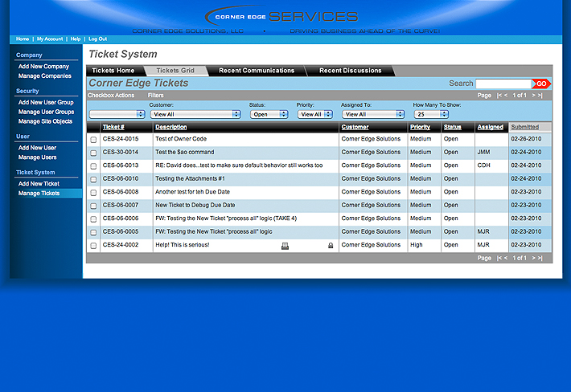Click ticket number CES-24-0015
571x392 pixels.
point(121,139)
